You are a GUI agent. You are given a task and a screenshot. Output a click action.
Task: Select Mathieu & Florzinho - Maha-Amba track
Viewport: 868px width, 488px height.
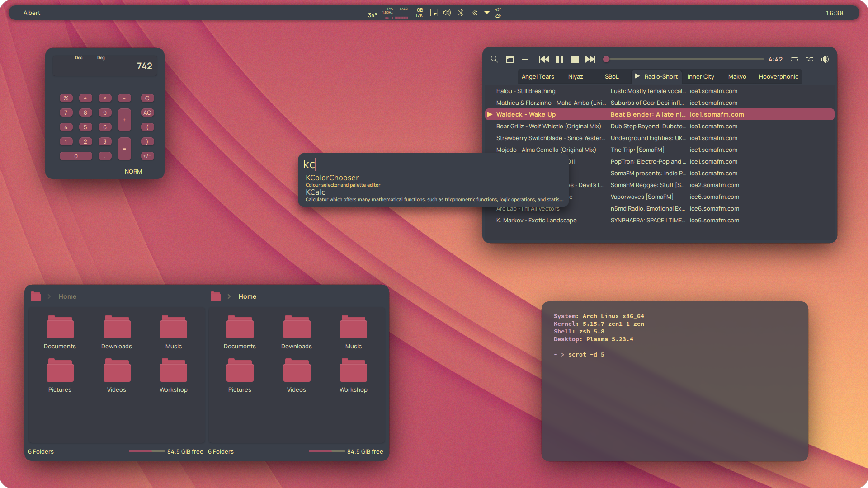pyautogui.click(x=660, y=103)
